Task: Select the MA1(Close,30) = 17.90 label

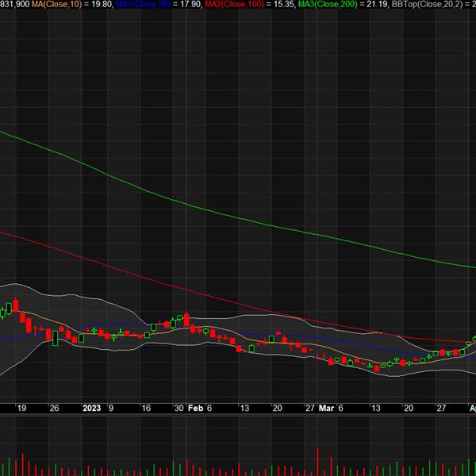Action: pyautogui.click(x=158, y=4)
